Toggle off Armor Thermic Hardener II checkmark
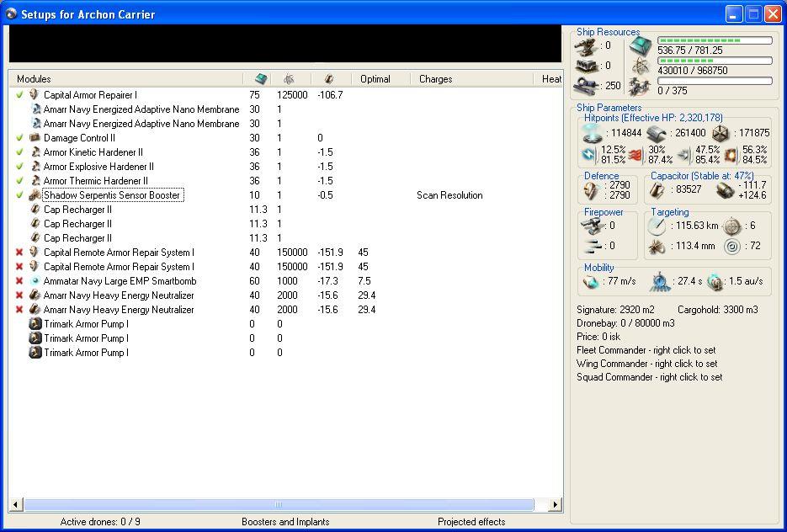The image size is (787, 532). [19, 181]
